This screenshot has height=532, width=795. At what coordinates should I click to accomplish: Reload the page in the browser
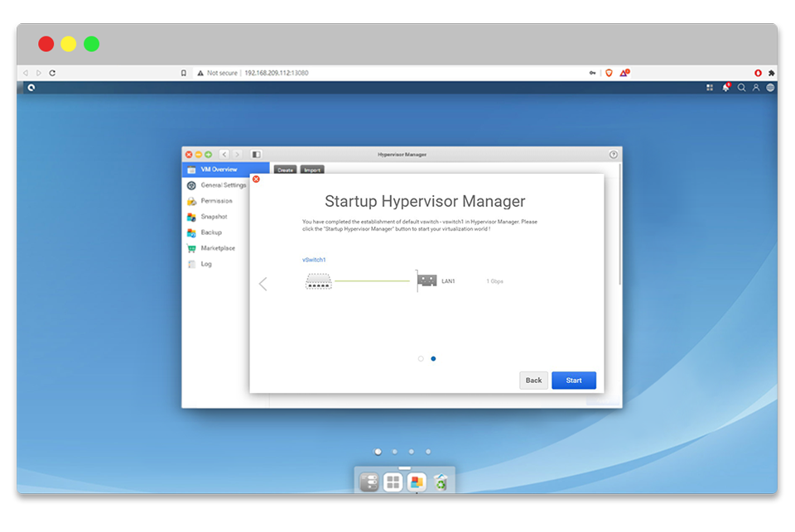(52, 73)
